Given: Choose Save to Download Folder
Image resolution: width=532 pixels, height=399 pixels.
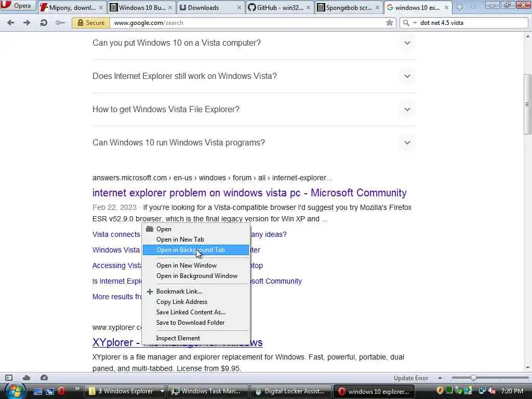Looking at the screenshot, I should pyautogui.click(x=195, y=323).
